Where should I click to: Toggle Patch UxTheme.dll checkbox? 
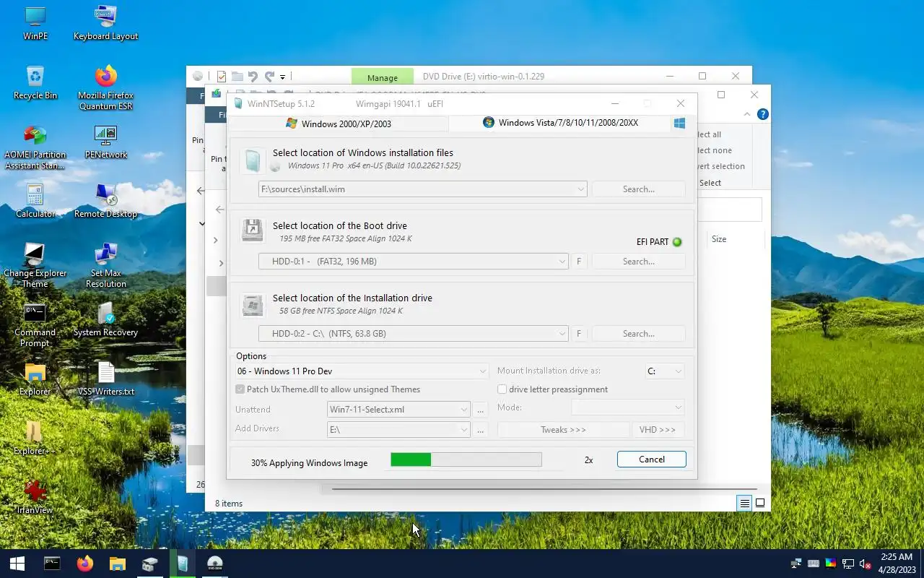(240, 389)
